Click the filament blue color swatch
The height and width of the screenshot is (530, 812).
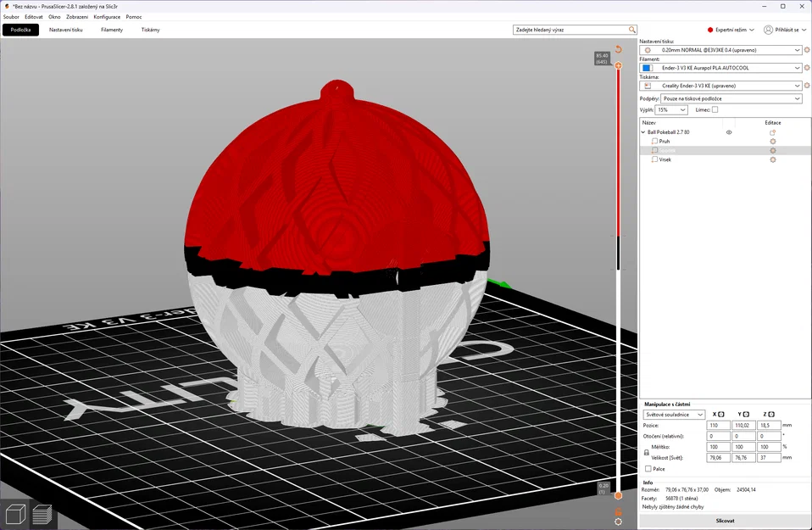click(648, 68)
